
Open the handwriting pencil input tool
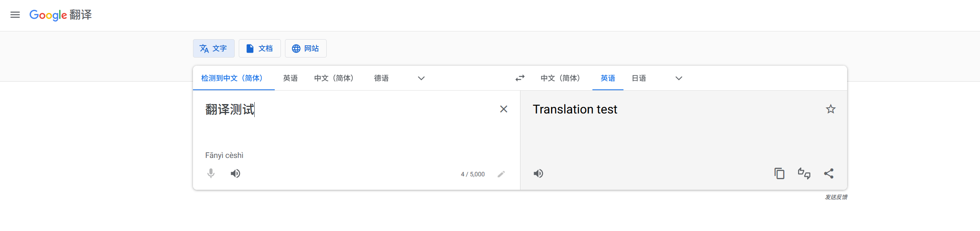[x=501, y=174]
